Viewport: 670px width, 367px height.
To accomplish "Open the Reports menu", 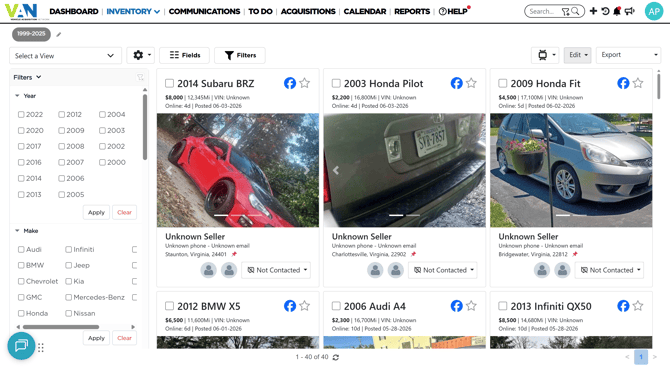I will [x=412, y=12].
